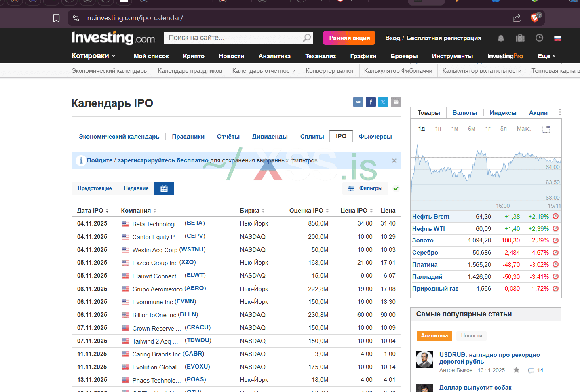Share the page via VK icon
Viewport: 580px width, 392px height.
358,102
